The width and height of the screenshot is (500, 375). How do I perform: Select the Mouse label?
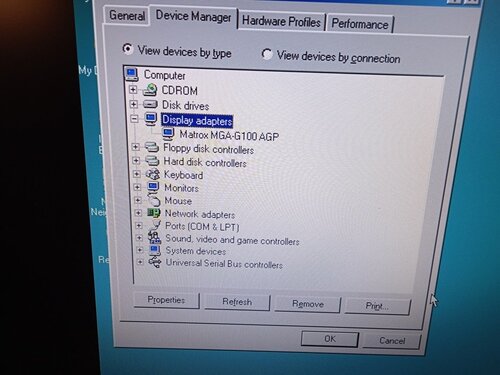178,201
